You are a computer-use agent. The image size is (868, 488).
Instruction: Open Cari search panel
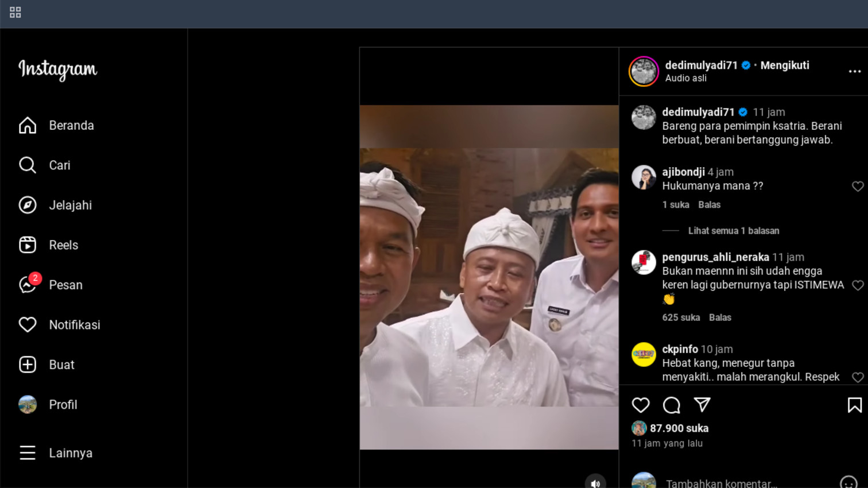click(x=44, y=165)
